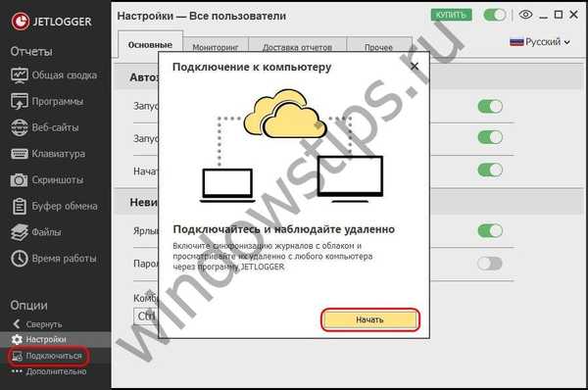This screenshot has width=588, height=390.
Task: Toggle the main monitoring switch near КУПИТЬ
Action: (x=495, y=15)
